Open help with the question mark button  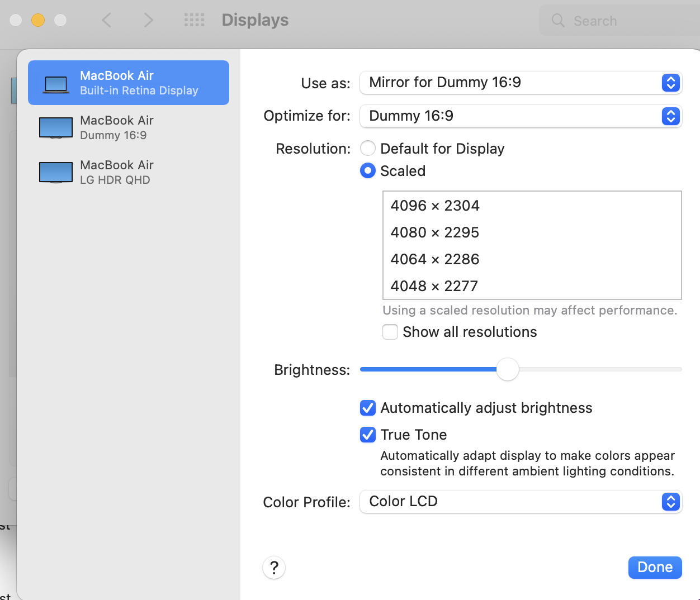[274, 568]
